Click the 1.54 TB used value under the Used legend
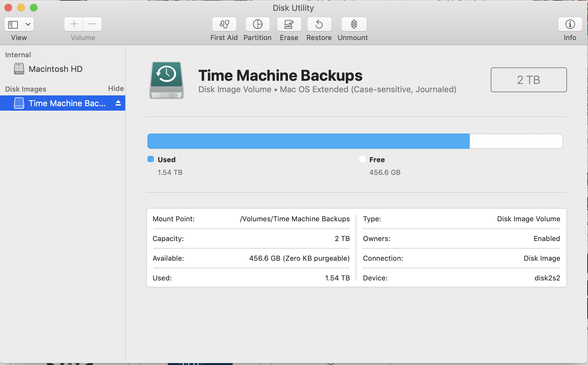 point(170,172)
